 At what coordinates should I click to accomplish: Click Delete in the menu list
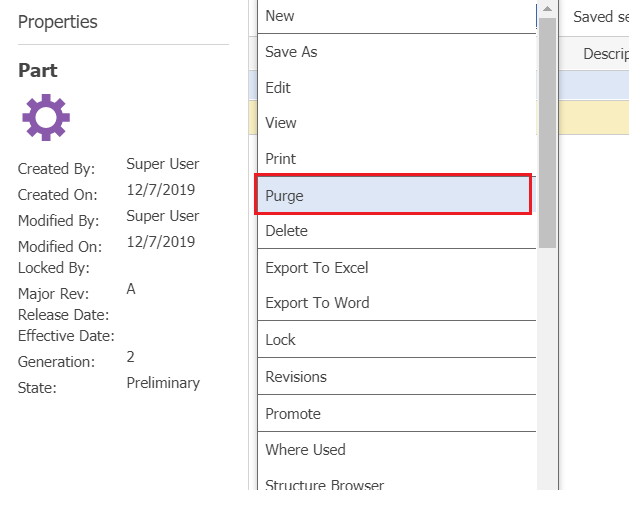(286, 231)
